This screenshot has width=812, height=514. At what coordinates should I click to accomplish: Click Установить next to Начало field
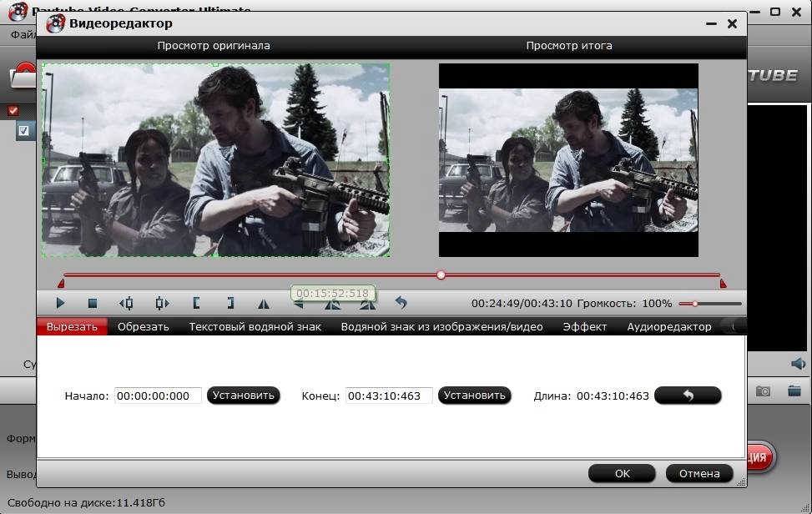pyautogui.click(x=244, y=396)
